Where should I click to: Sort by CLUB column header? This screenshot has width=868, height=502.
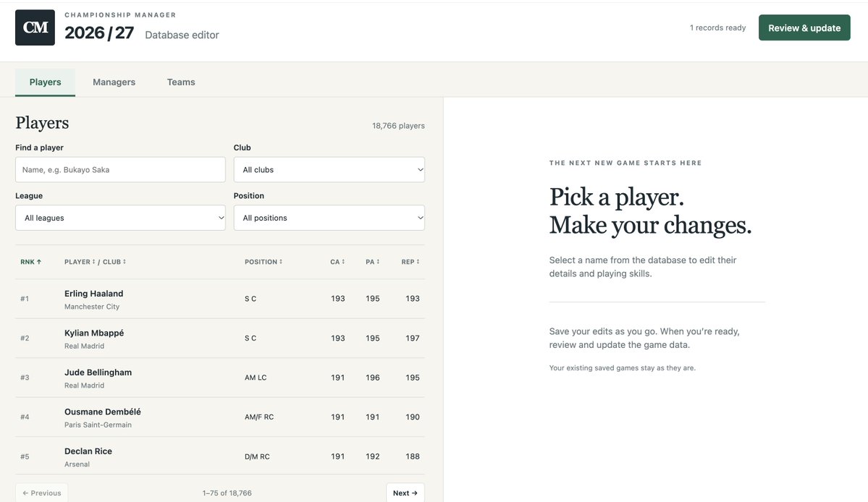114,262
